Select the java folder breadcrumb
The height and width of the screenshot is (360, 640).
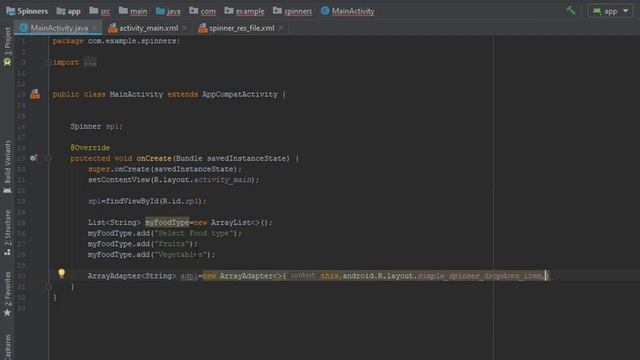coord(168,11)
